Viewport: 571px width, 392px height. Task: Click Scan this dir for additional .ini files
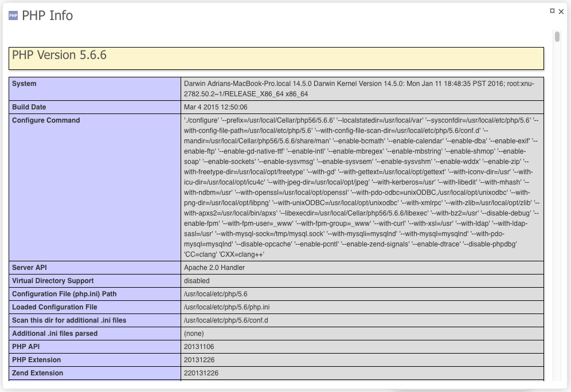pos(69,320)
